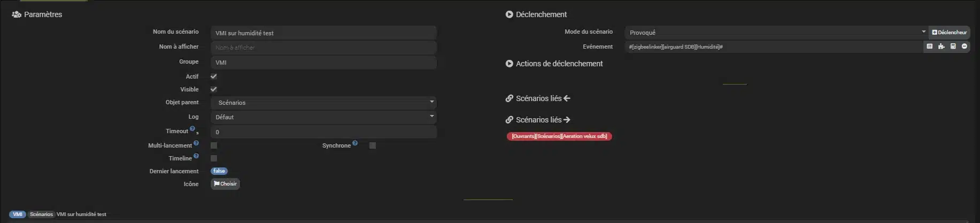Click the Timeout help question mark icon
Image resolution: width=980 pixels, height=223 pixels.
pyautogui.click(x=192, y=128)
